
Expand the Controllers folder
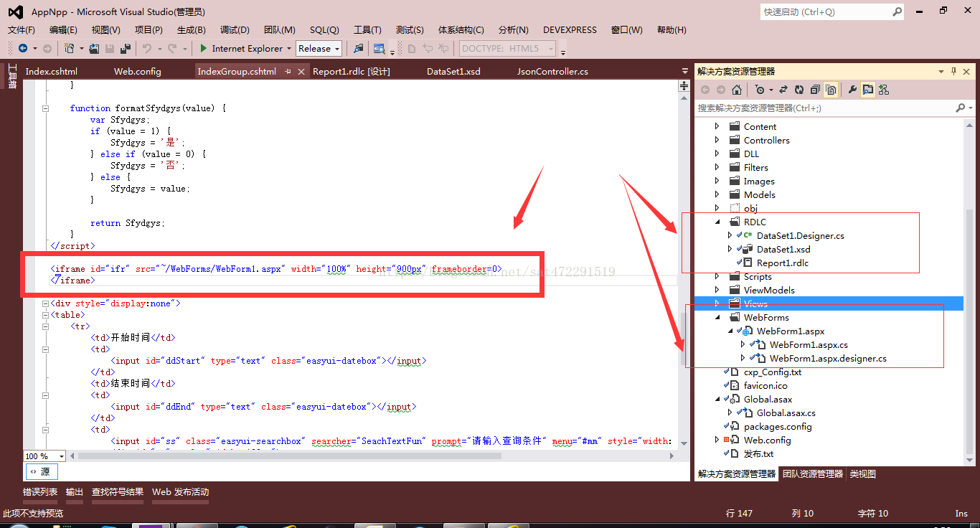pos(717,140)
